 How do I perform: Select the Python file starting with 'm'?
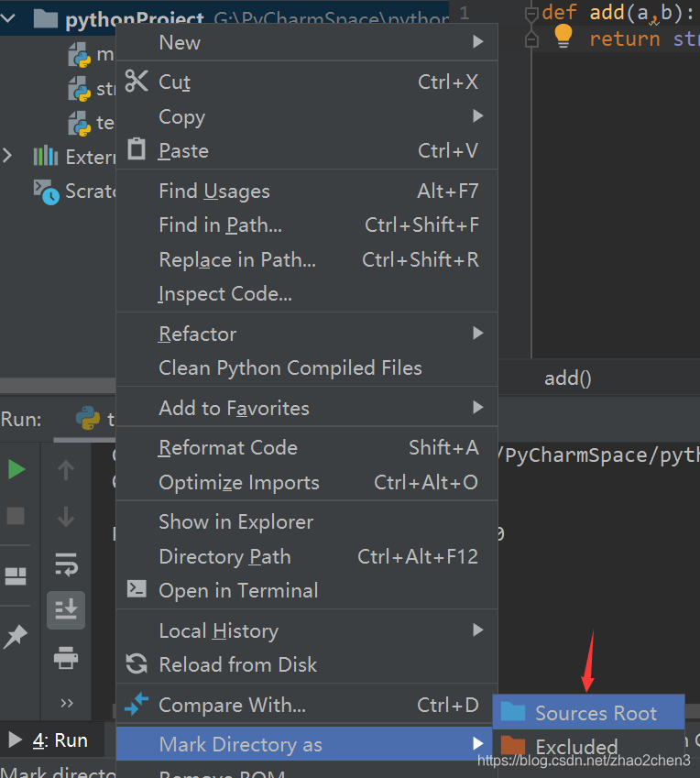tap(91, 55)
